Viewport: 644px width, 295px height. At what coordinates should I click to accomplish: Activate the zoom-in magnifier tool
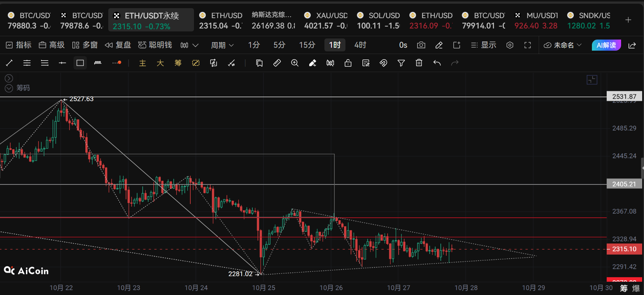click(295, 63)
